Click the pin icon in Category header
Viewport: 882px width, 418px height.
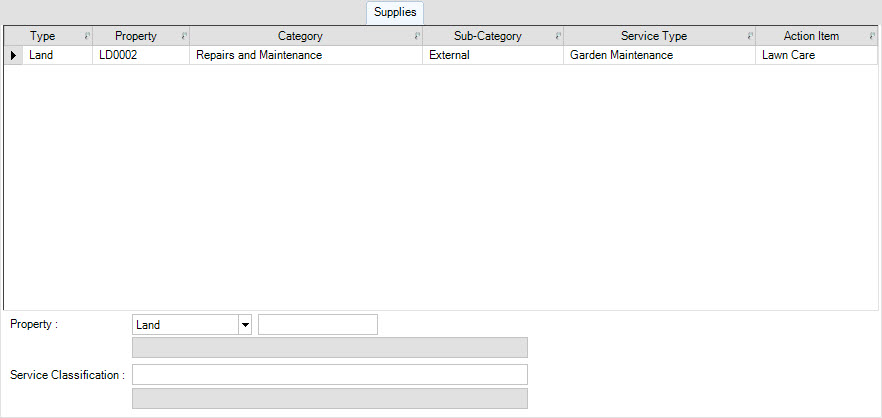(x=417, y=36)
